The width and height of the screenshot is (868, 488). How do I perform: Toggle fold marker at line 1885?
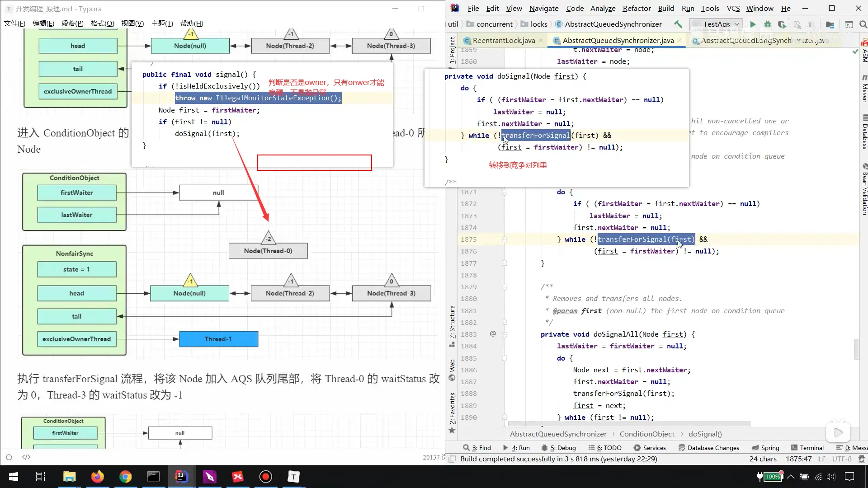pos(505,358)
